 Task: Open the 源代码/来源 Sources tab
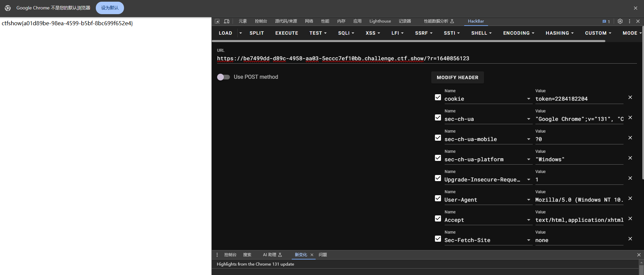(286, 21)
